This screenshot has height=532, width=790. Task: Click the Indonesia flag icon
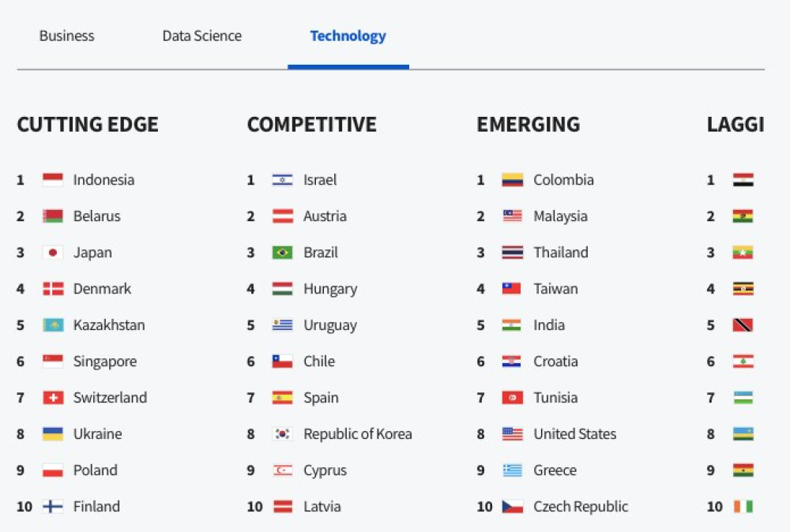tap(53, 180)
